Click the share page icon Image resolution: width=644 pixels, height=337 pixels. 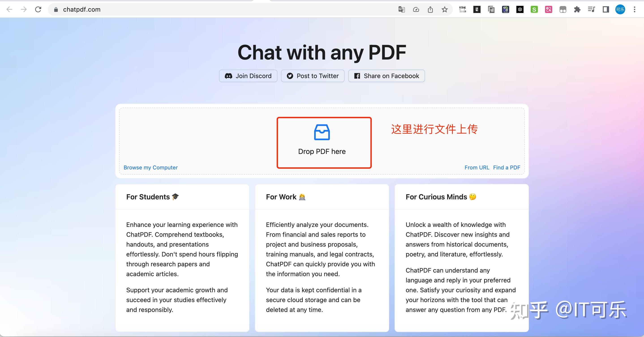[430, 9]
